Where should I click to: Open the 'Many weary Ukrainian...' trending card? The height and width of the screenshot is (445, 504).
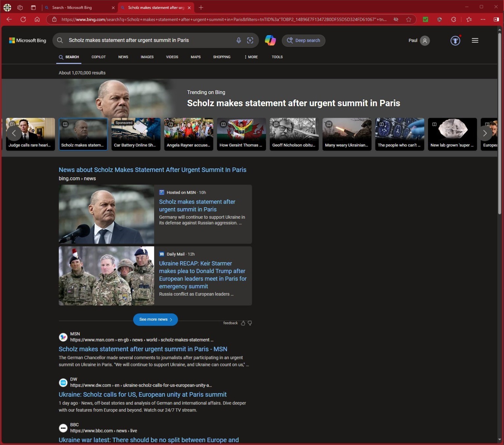(347, 134)
